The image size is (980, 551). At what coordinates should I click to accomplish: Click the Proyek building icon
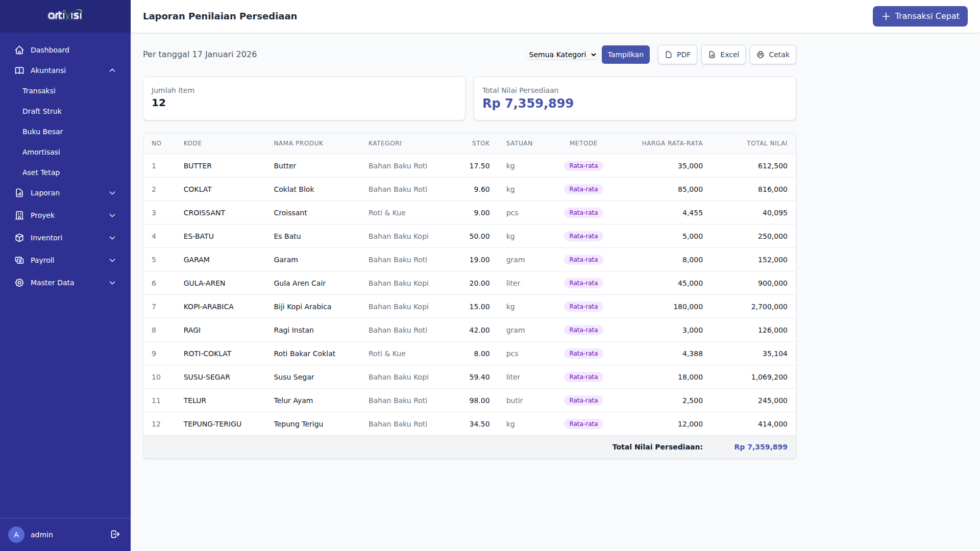coord(19,215)
